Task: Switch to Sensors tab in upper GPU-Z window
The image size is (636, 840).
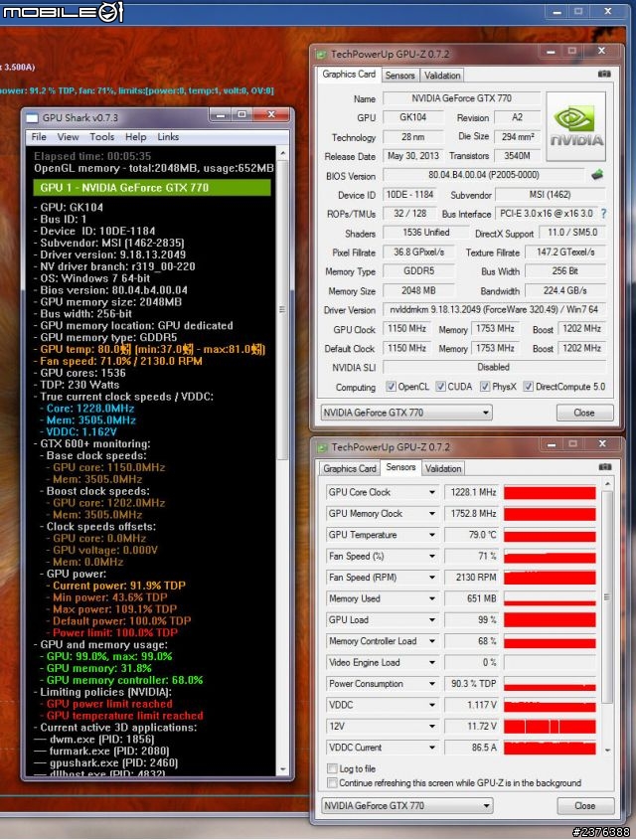Action: click(x=399, y=76)
